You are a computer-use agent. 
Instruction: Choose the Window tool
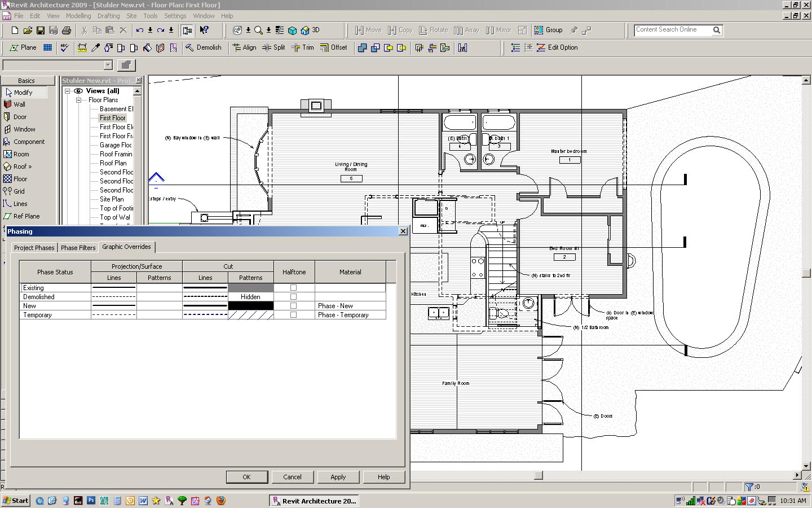coord(24,129)
